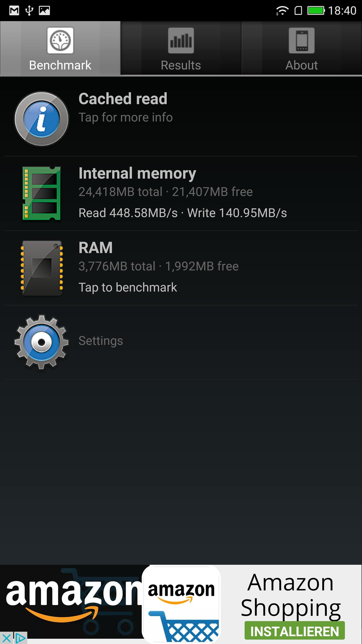Click the AdChoices triangle icon
The height and width of the screenshot is (644, 362).
(x=21, y=638)
